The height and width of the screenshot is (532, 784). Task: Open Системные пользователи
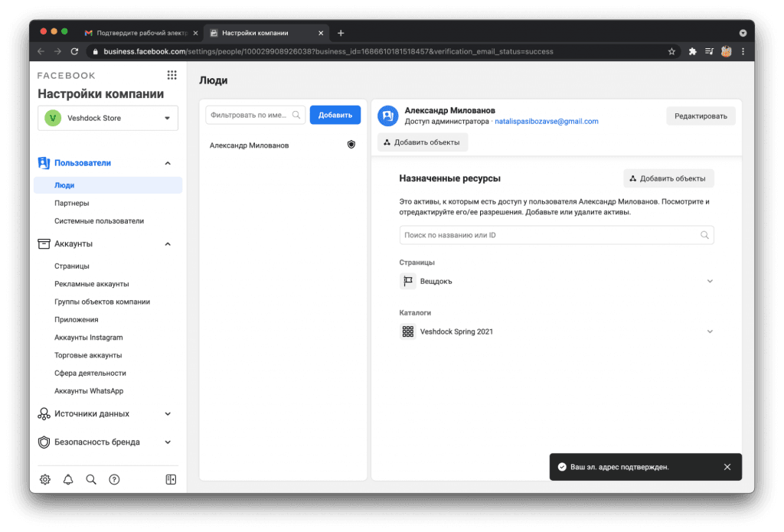(x=99, y=221)
